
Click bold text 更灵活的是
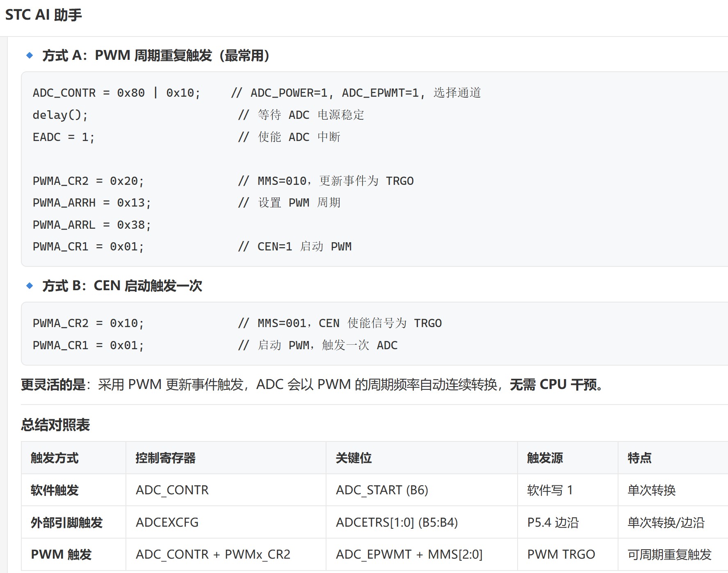[53, 384]
